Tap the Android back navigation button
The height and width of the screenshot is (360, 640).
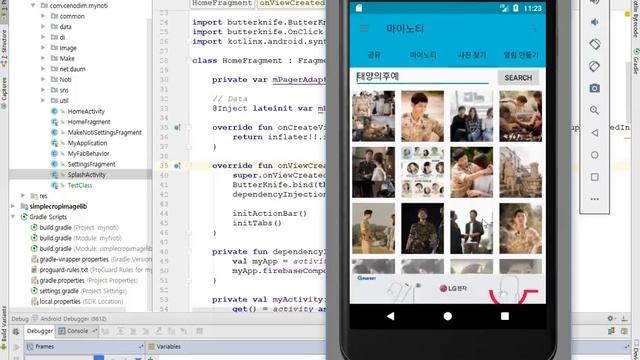point(391,316)
